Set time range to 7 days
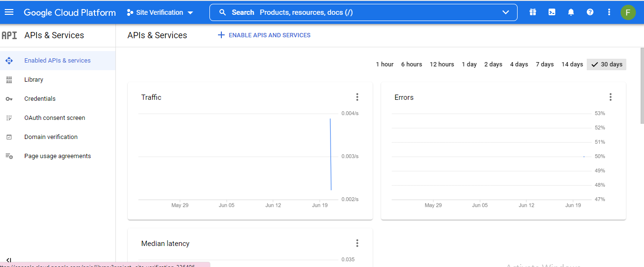Viewport: 644px width, 267px height. point(544,64)
